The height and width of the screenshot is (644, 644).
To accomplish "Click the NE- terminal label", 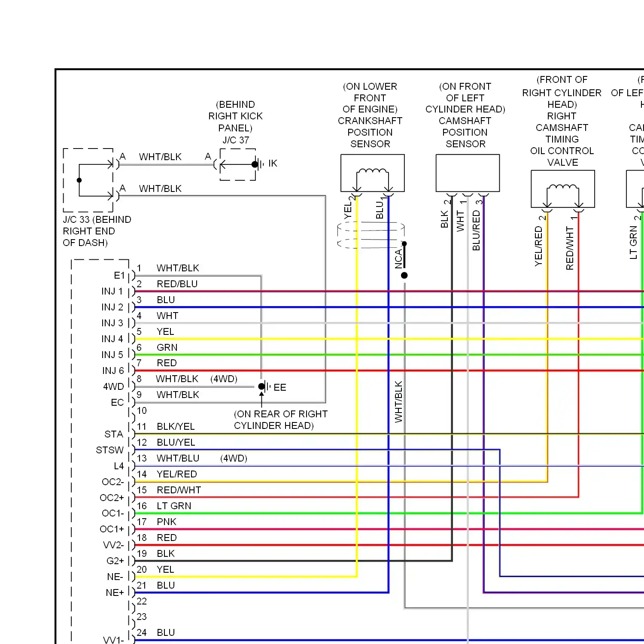I will (115, 577).
